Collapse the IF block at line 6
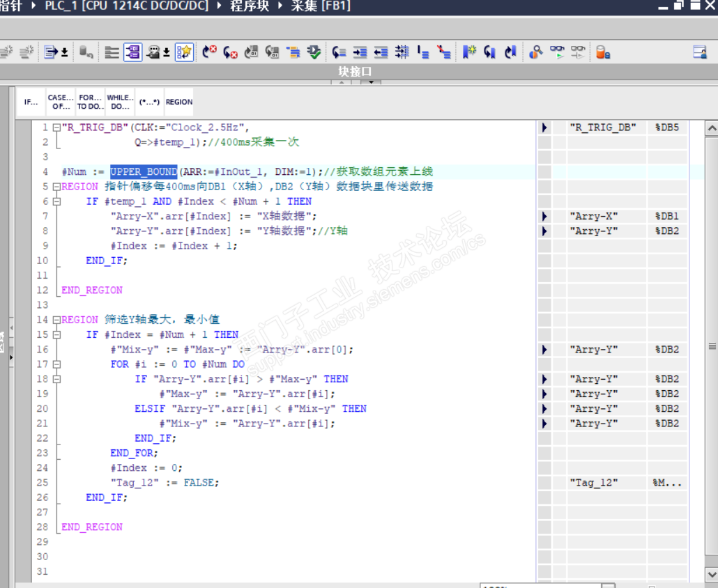The height and width of the screenshot is (588, 718). [x=56, y=201]
